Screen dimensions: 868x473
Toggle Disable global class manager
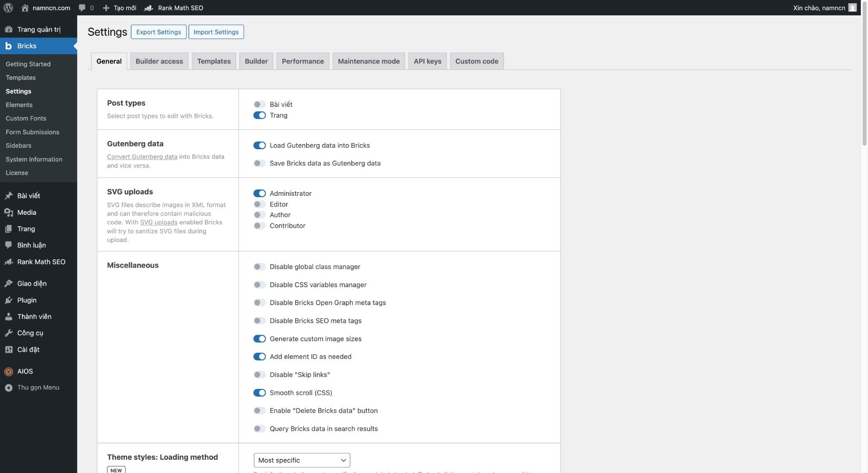tap(259, 267)
